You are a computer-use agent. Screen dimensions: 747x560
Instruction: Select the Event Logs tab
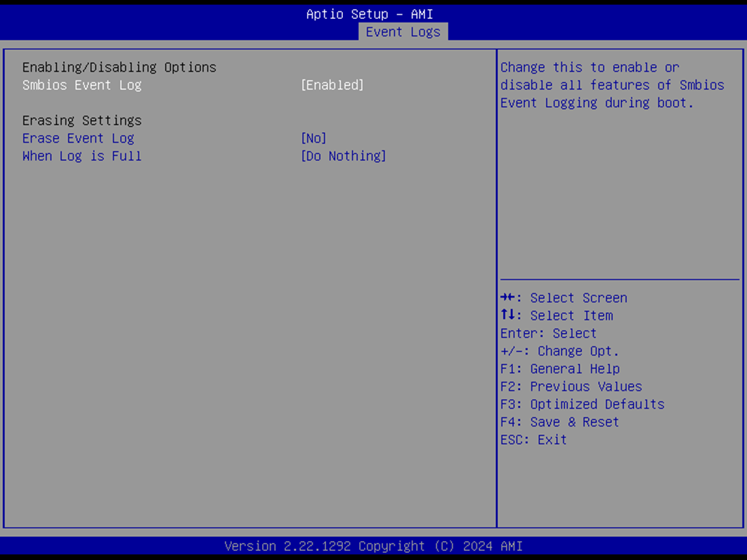403,32
